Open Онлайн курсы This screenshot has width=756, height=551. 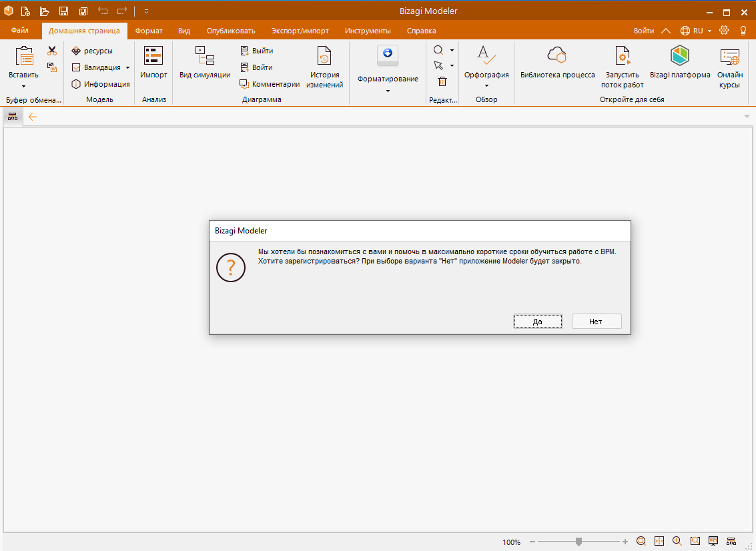(729, 67)
